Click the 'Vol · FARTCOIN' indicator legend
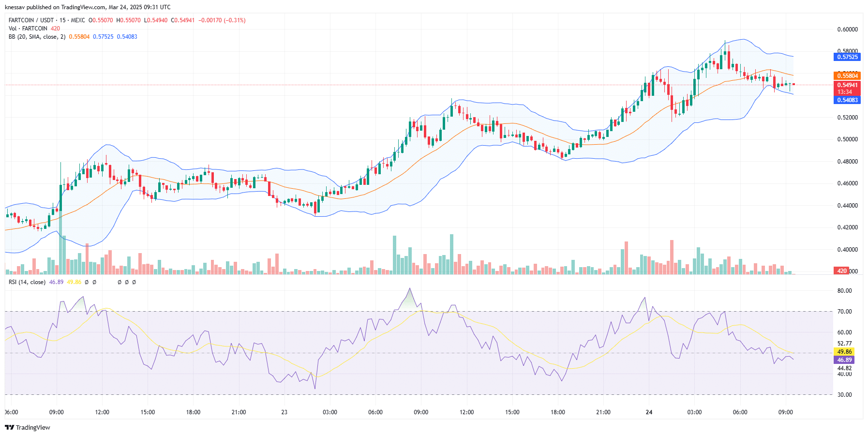Screen dimensions: 868x436 [x=28, y=29]
